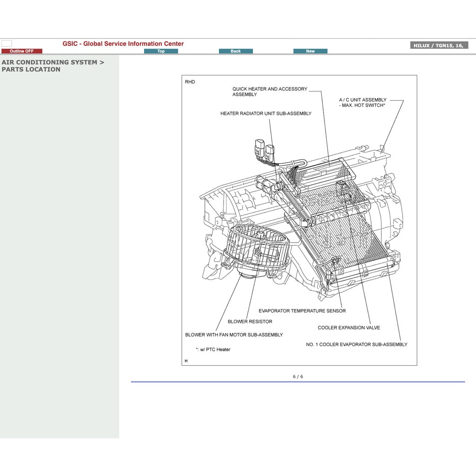The image size is (476, 476).
Task: Click the w/ PTC Heater footnote text
Action: pyautogui.click(x=212, y=349)
